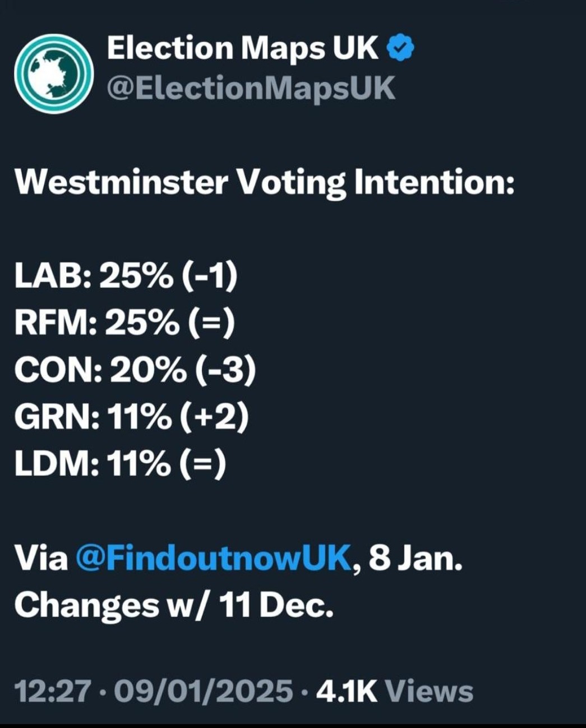Click the blue verified checkmark badge

click(x=400, y=49)
